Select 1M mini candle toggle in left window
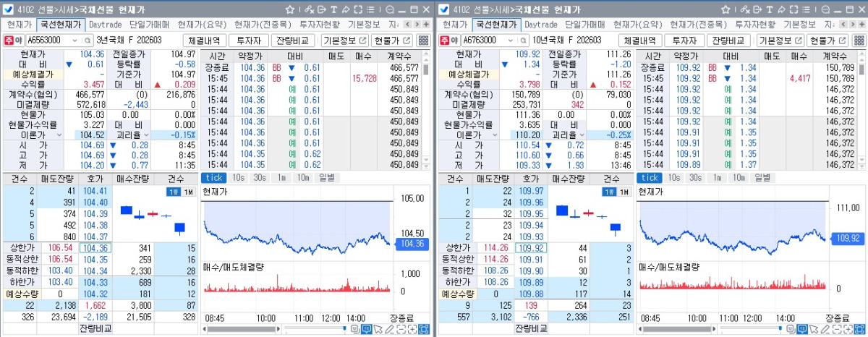 pyautogui.click(x=188, y=192)
